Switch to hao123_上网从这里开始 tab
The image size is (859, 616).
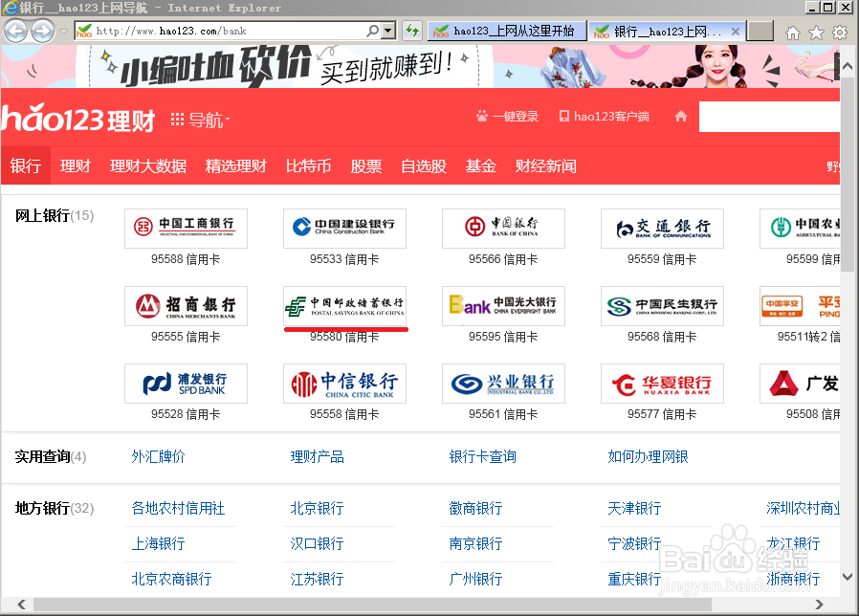pos(507,32)
